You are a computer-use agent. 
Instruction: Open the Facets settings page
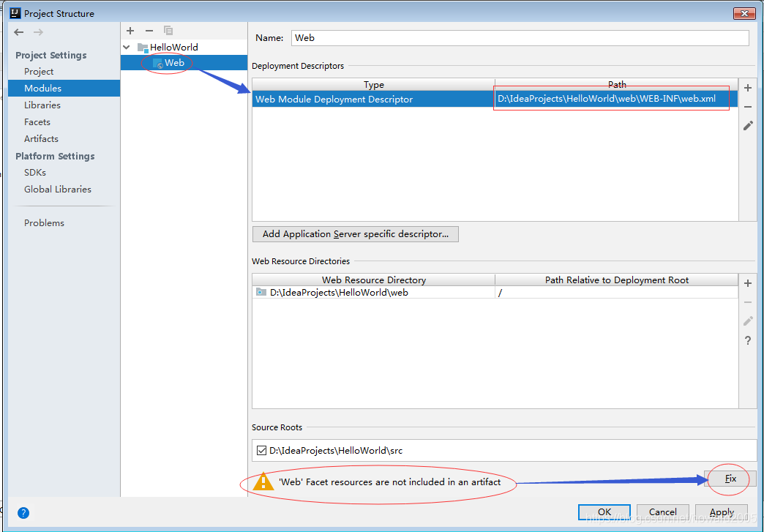pos(37,121)
